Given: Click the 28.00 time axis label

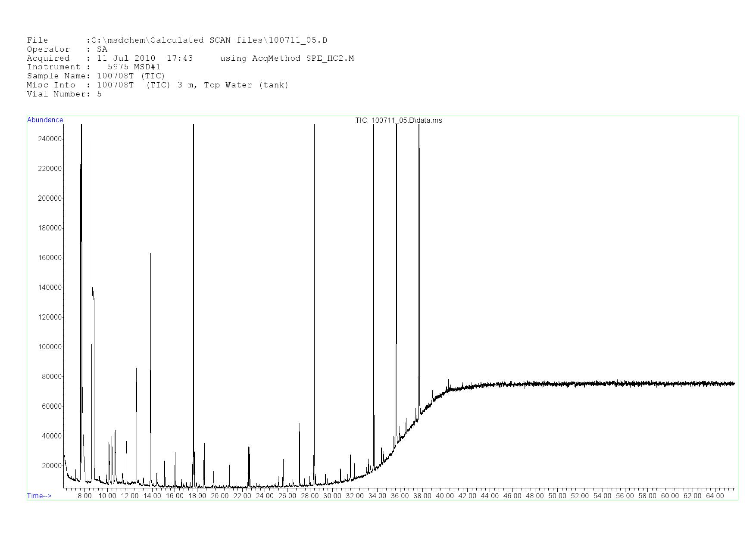Looking at the screenshot, I should point(309,496).
